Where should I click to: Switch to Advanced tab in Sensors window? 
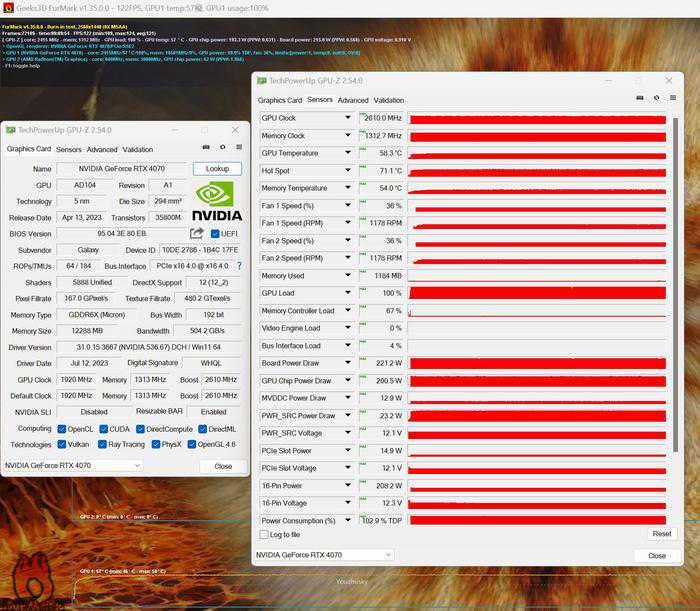tap(353, 100)
